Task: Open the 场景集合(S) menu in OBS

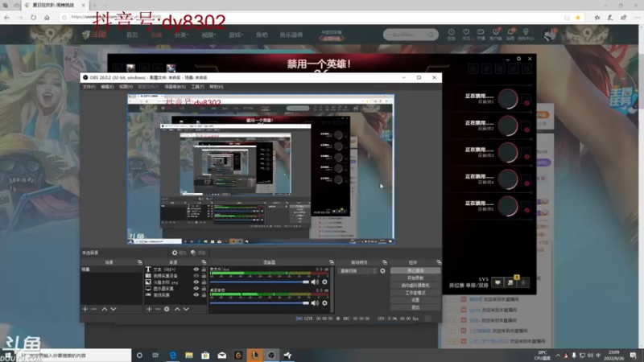Action: point(175,87)
